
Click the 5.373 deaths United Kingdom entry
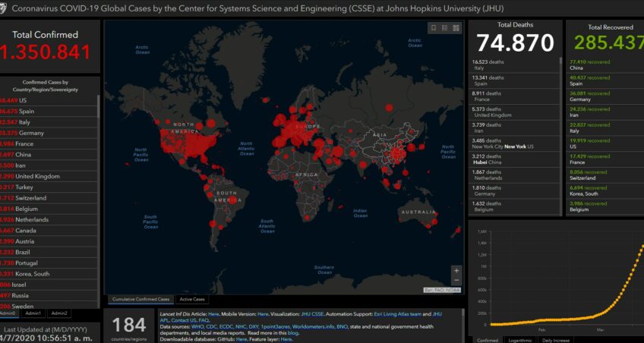coord(514,112)
